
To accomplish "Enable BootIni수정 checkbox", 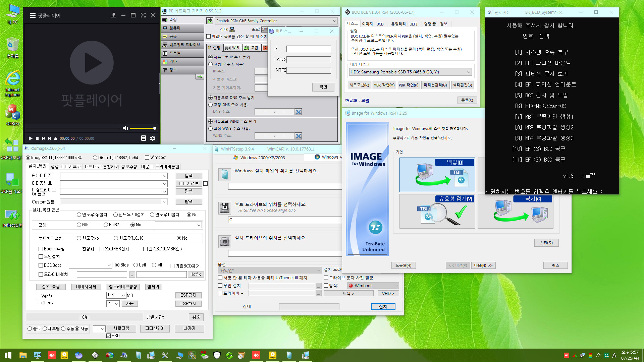I will tap(41, 249).
